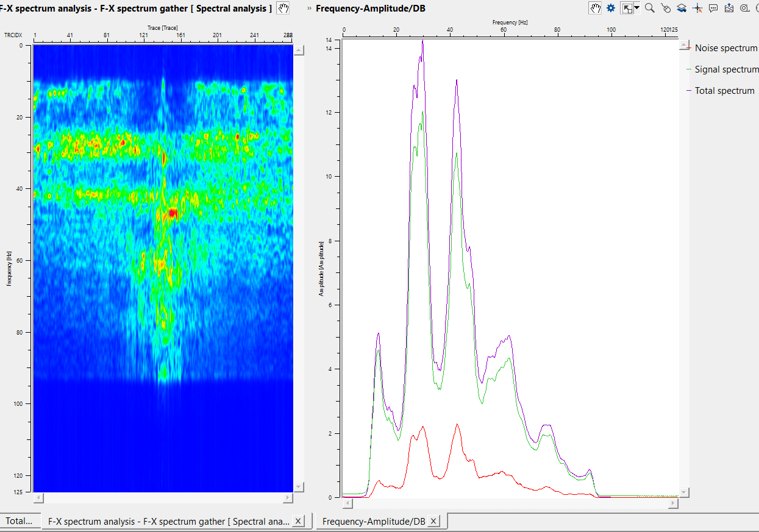Close the F-X spectrum gather tab
This screenshot has width=759, height=532.
pyautogui.click(x=298, y=521)
